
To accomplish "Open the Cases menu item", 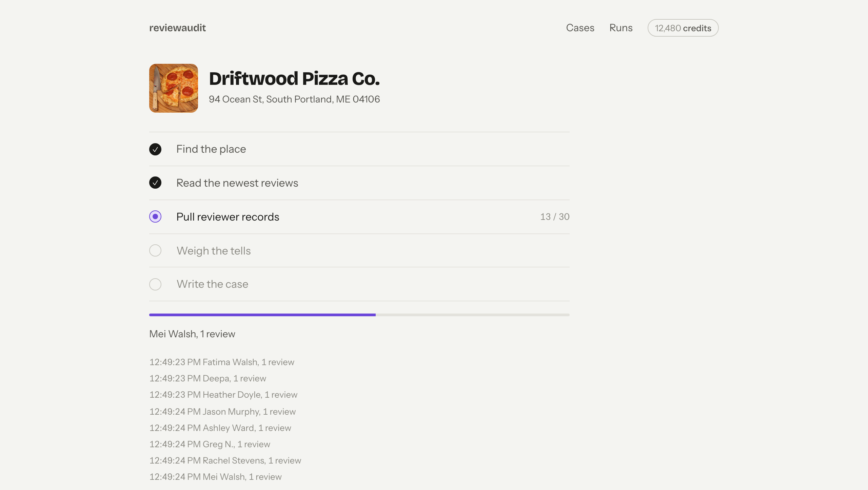I will [x=580, y=28].
